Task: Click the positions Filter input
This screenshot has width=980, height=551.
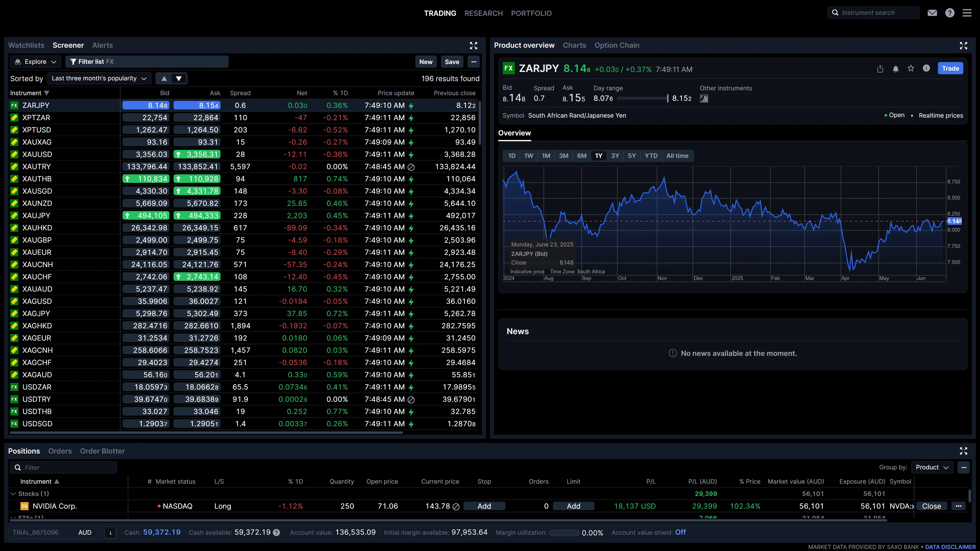Action: pos(63,468)
